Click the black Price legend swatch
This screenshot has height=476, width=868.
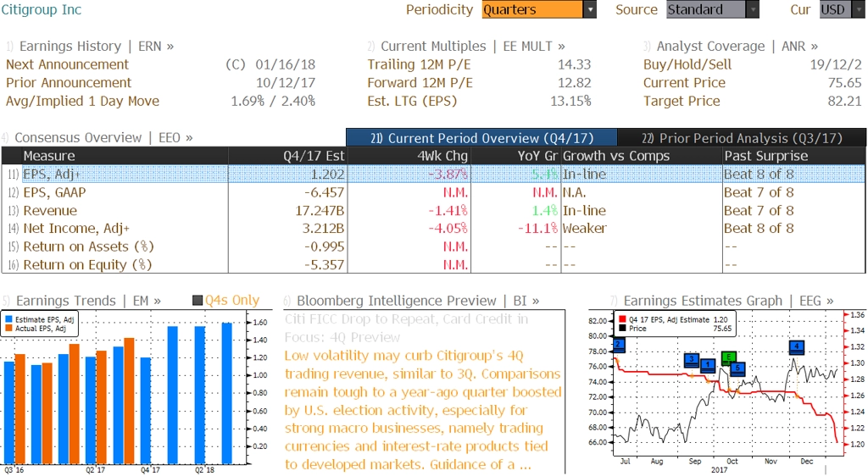(x=622, y=329)
